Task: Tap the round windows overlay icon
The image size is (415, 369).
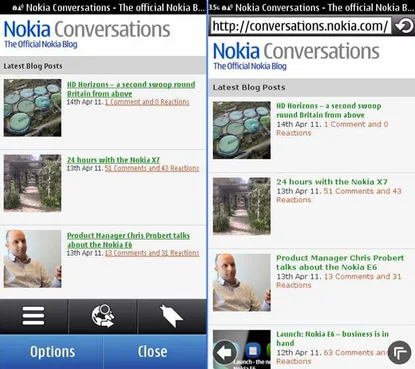Action: pyautogui.click(x=400, y=352)
